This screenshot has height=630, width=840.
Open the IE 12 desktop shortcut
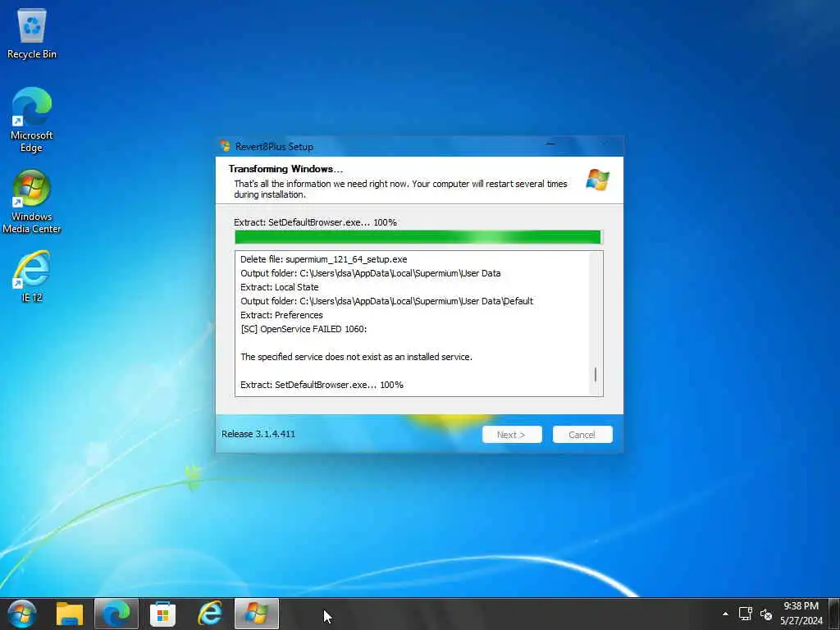(x=32, y=276)
